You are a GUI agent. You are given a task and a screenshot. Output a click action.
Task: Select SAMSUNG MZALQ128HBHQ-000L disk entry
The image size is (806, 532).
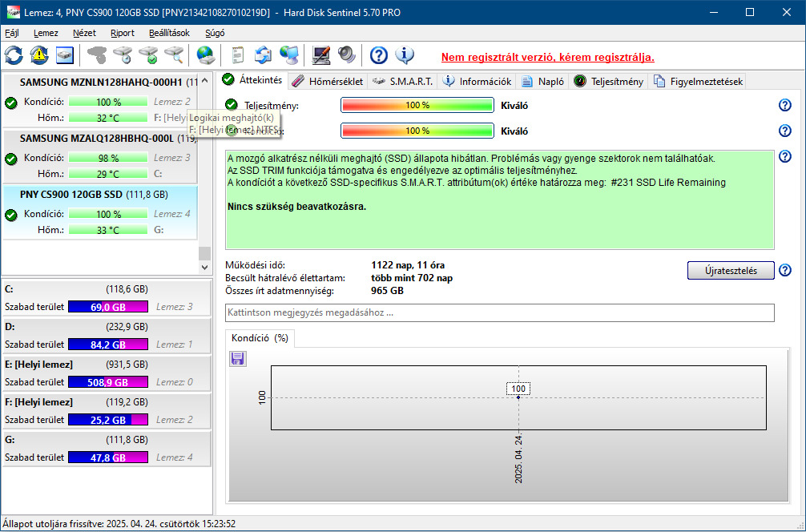pyautogui.click(x=99, y=157)
